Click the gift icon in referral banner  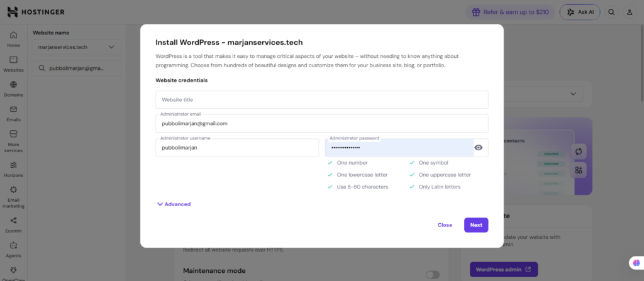(476, 12)
